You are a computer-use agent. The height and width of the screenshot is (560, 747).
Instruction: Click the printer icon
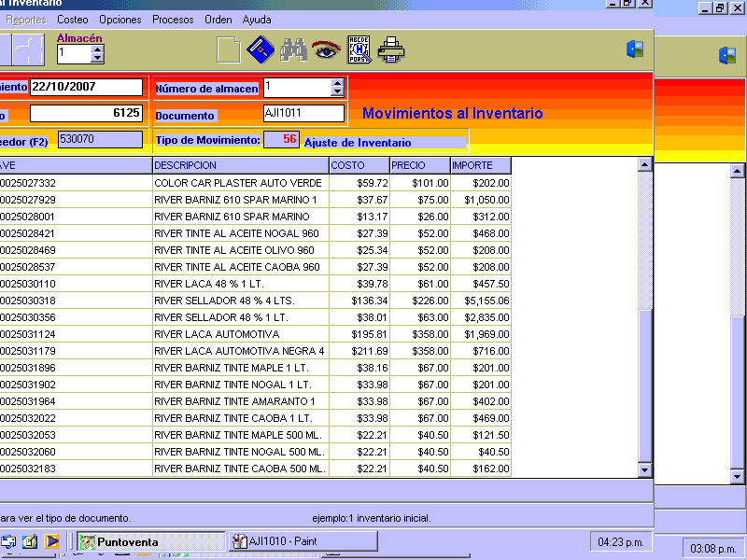click(x=391, y=49)
